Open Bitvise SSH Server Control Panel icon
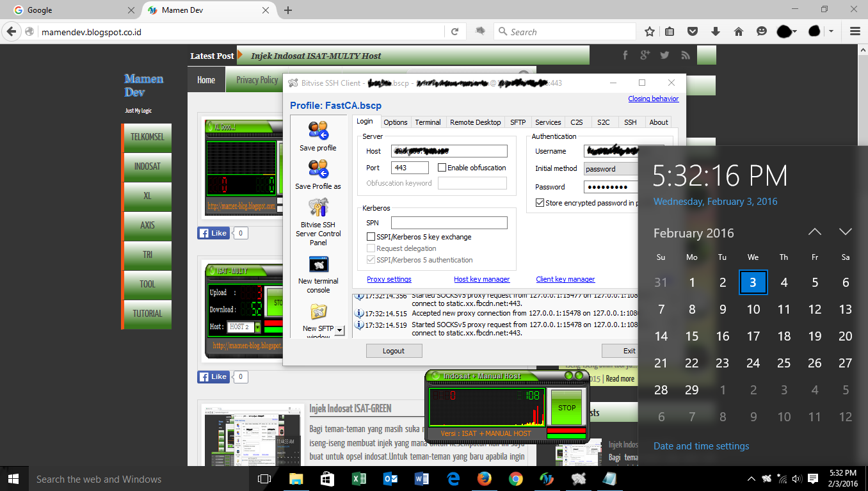The width and height of the screenshot is (868, 491). click(318, 207)
